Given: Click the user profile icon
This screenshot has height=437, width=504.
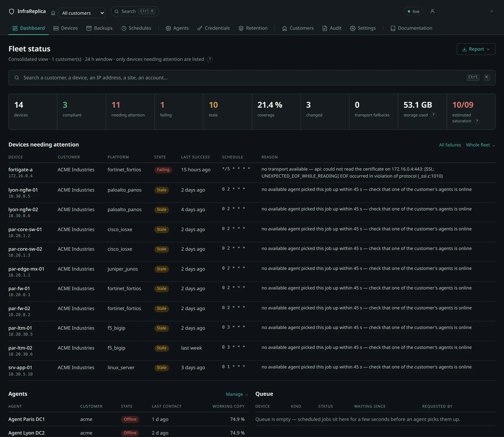Looking at the screenshot, I should pyautogui.click(x=432, y=11).
